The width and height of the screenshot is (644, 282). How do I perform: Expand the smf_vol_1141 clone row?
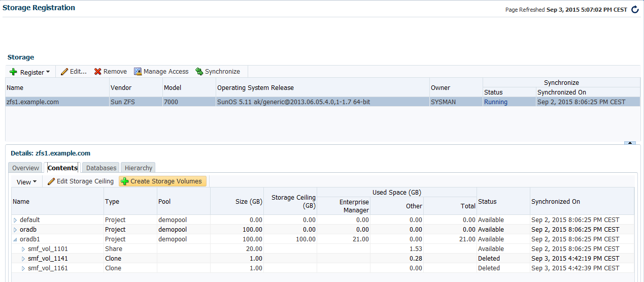coord(23,259)
